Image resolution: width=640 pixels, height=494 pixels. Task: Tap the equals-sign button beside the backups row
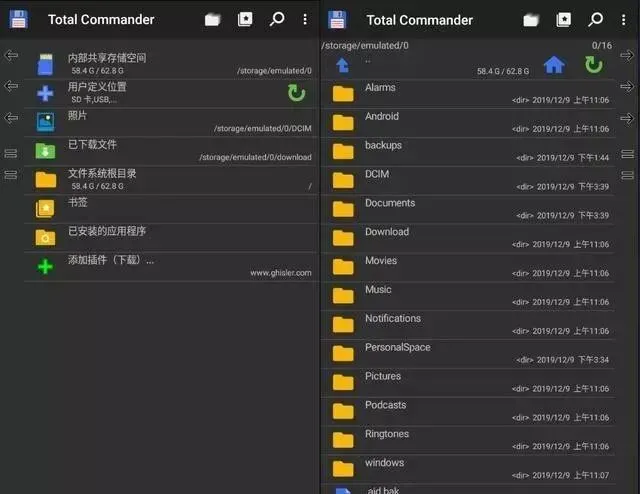[627, 154]
